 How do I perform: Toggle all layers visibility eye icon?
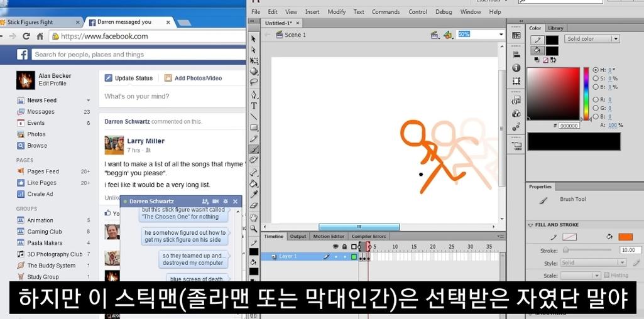click(x=336, y=247)
